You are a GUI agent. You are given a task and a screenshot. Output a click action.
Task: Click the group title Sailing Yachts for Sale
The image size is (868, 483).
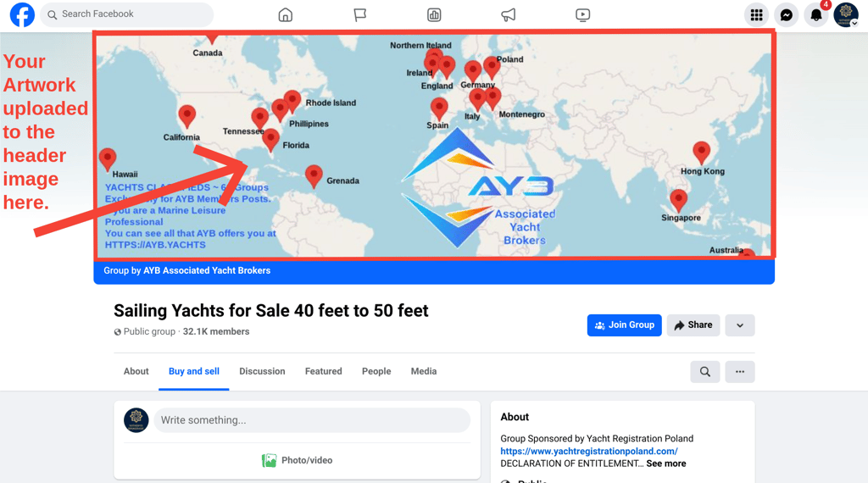[x=270, y=310]
